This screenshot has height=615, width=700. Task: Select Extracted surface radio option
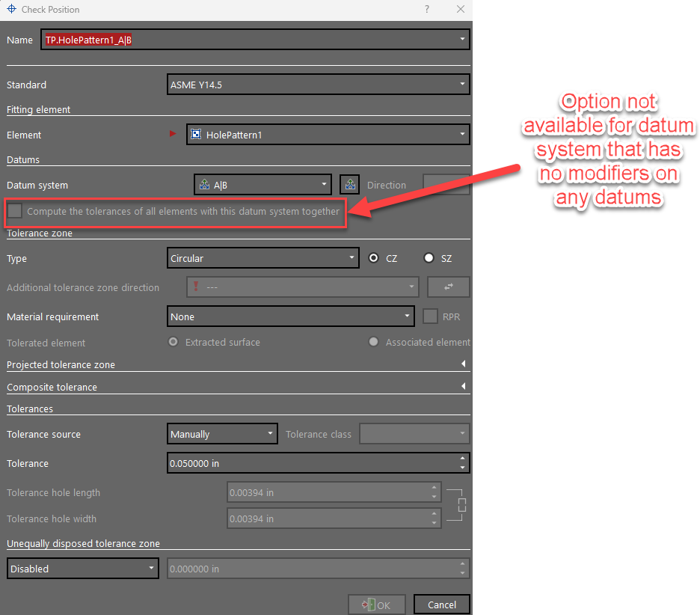(x=174, y=342)
